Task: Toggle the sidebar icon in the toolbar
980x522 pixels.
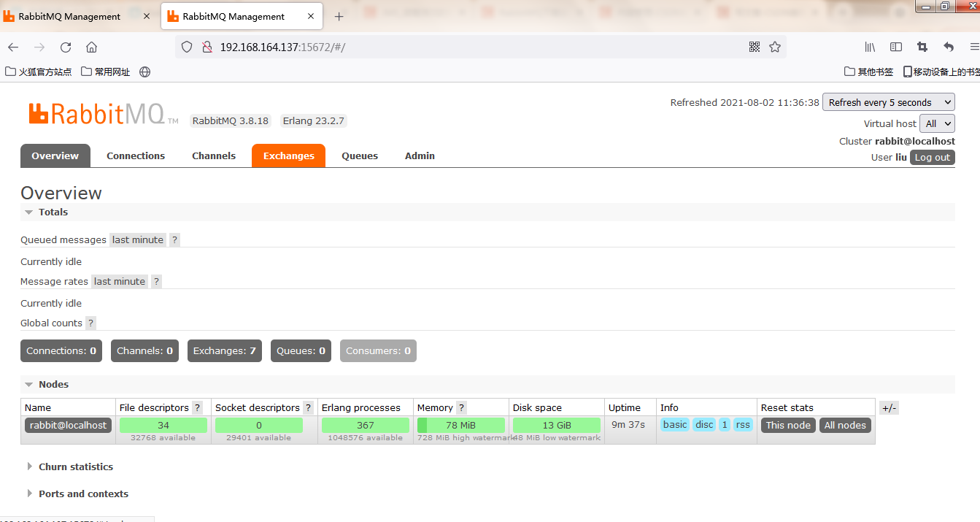Action: pos(896,47)
